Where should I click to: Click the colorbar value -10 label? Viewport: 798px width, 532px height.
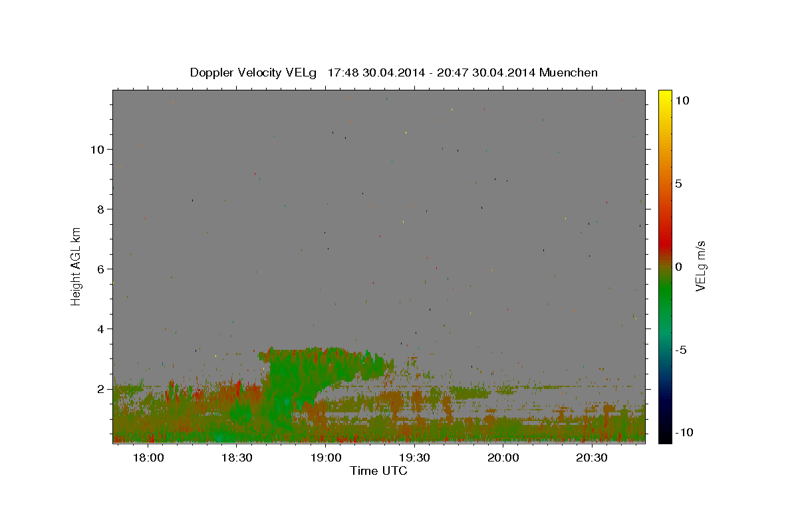pos(683,433)
